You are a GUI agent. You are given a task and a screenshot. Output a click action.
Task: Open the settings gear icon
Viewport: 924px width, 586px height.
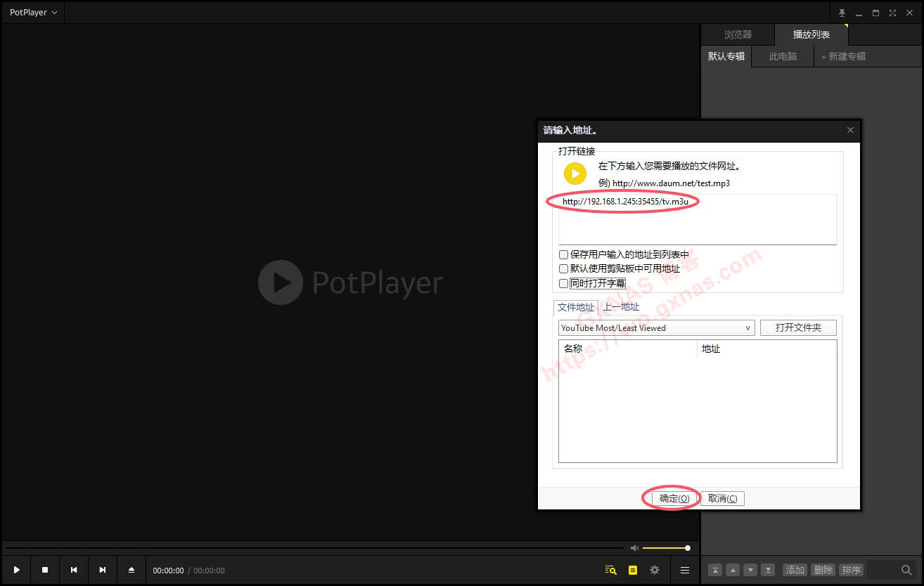655,570
